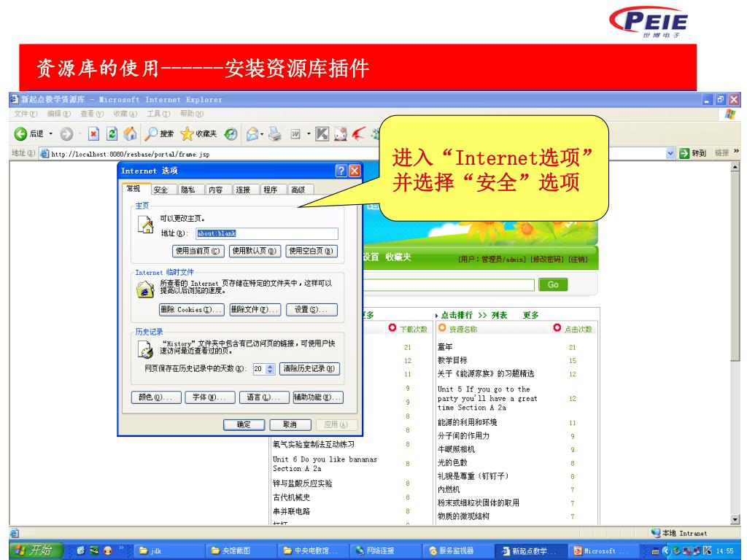Open the 收藏夹 portal nav item
The image size is (747, 560).
point(398,257)
